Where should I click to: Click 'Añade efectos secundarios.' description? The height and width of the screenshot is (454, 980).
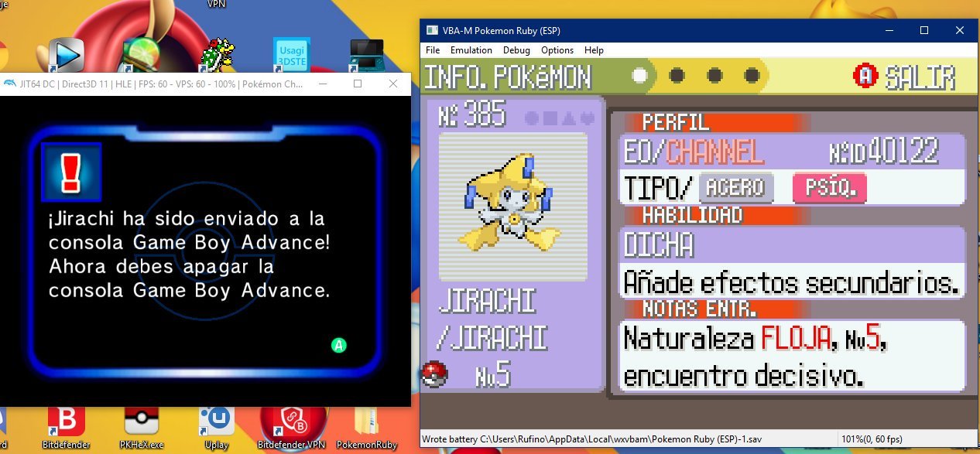791,282
